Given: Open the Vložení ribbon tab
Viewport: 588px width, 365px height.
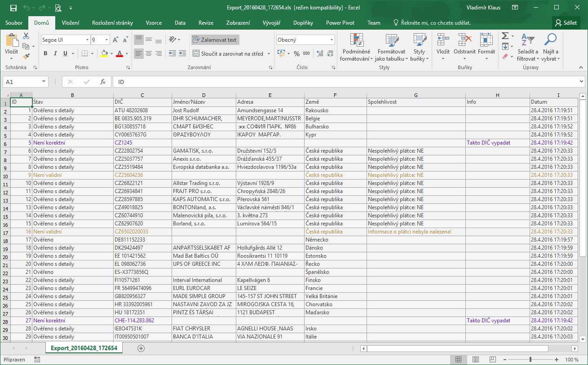Looking at the screenshot, I should coord(71,23).
